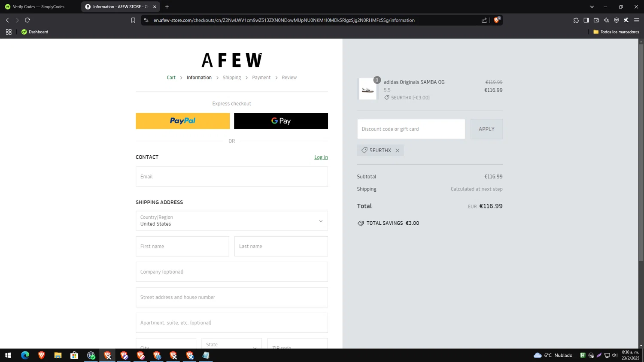This screenshot has height=362, width=644.
Task: Pay with the Google Pay button
Action: pyautogui.click(x=281, y=121)
